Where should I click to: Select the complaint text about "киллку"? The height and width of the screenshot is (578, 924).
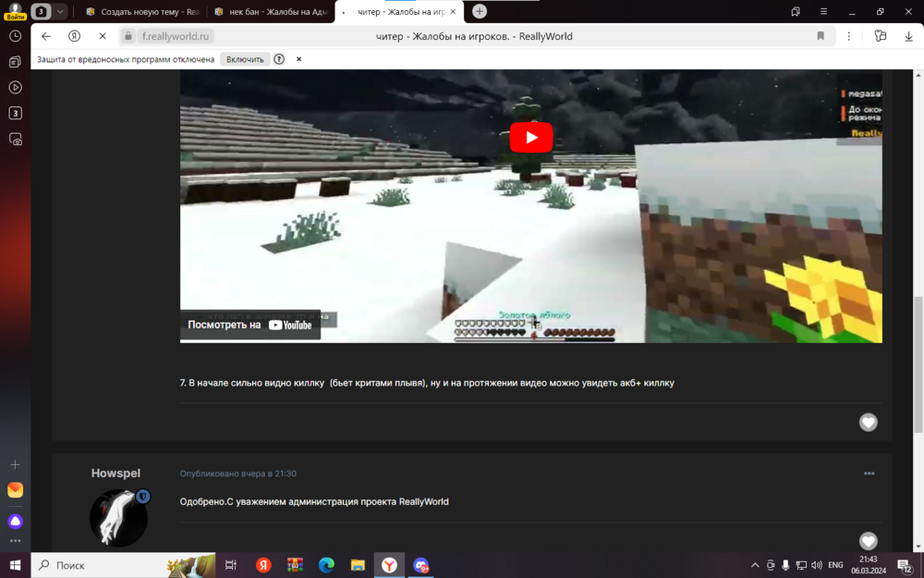(x=427, y=384)
